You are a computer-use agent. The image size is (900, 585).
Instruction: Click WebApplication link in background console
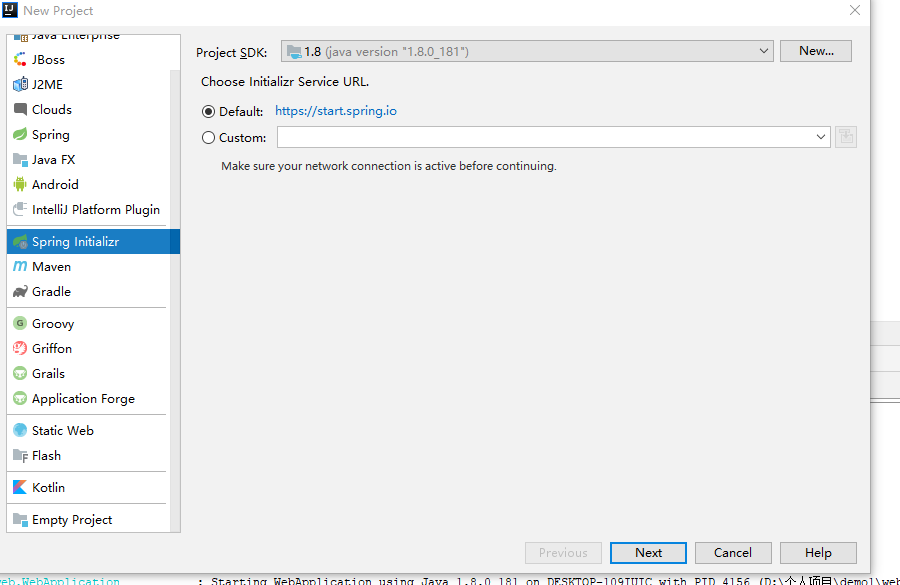pyautogui.click(x=60, y=581)
